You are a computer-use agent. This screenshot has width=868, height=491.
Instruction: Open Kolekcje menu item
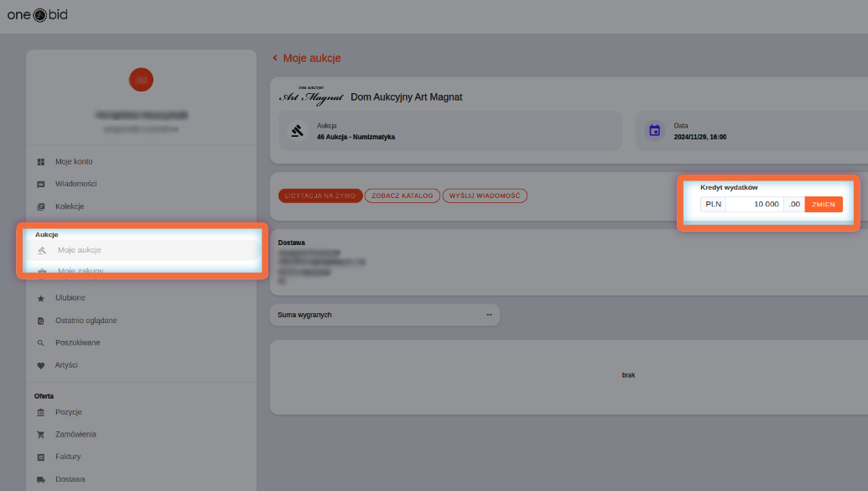coord(70,206)
